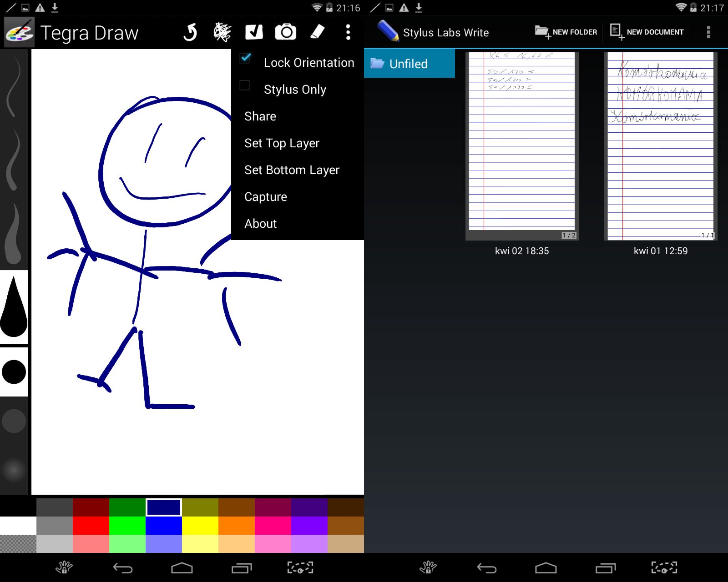Create a file with NEW DOCUMENT
728x582 pixels.
(x=647, y=32)
